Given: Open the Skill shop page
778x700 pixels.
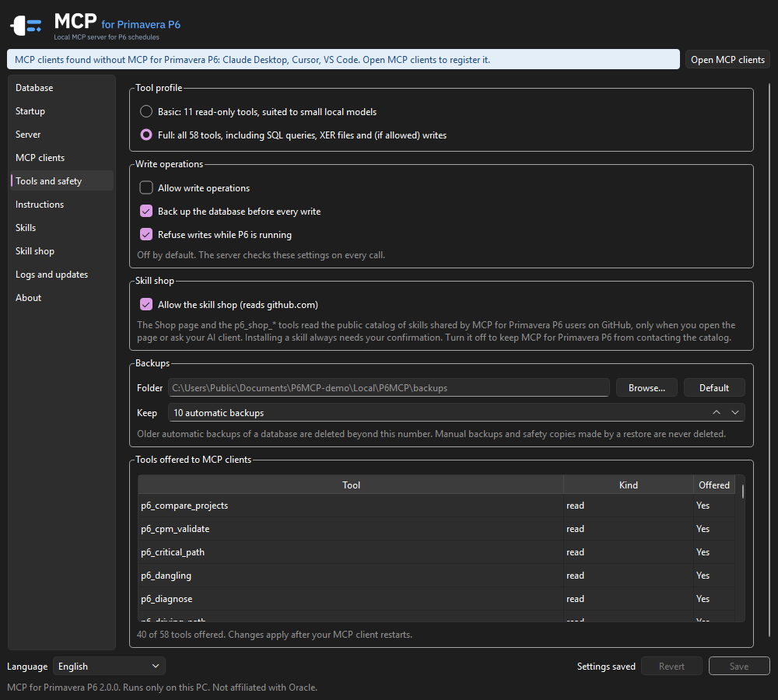Looking at the screenshot, I should point(61,251).
